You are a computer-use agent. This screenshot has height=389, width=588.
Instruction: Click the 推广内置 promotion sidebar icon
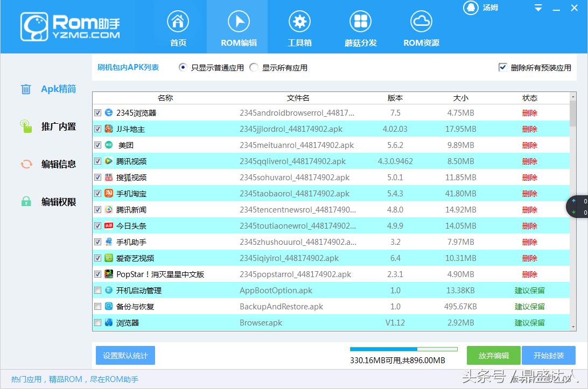point(25,126)
